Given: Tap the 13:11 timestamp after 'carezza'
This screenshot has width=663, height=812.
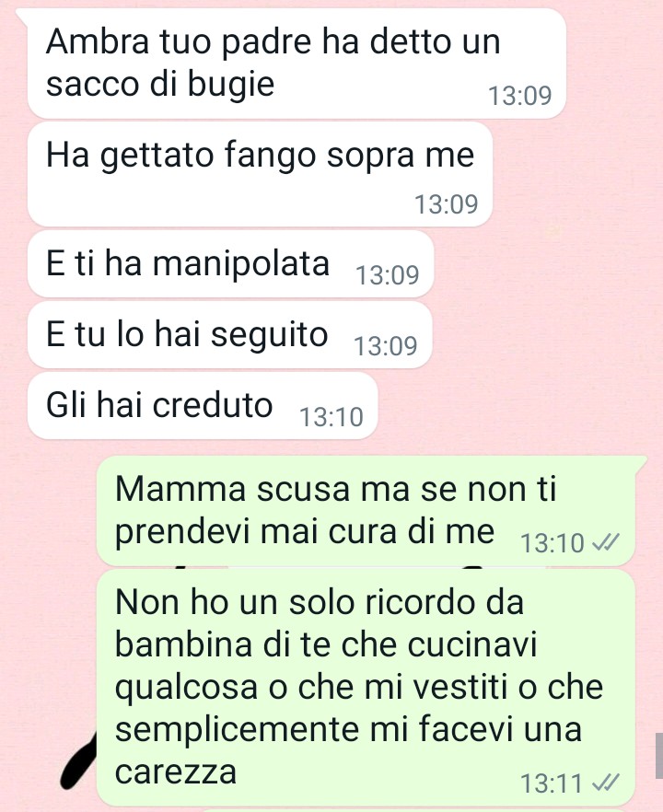Looking at the screenshot, I should 551,783.
